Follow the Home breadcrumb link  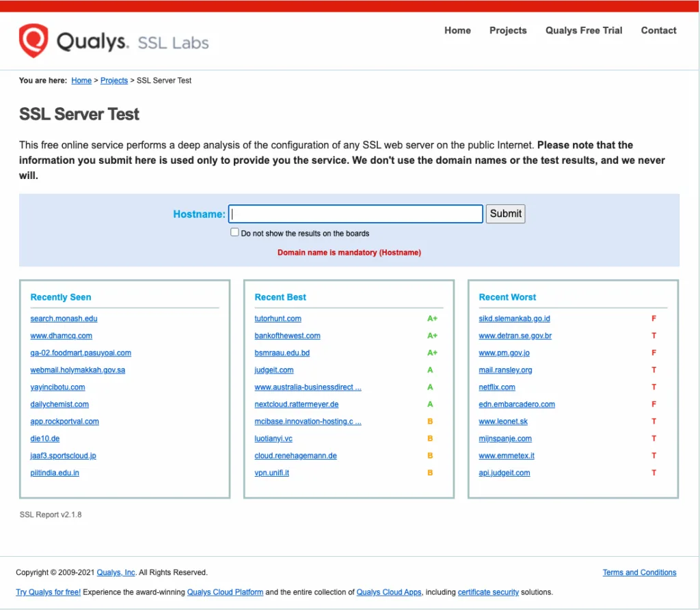(81, 81)
